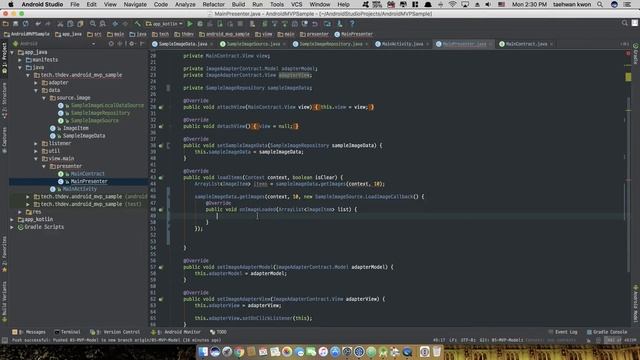The image size is (640, 360).
Task: Toggle the Gradle side panel button
Action: click(636, 53)
